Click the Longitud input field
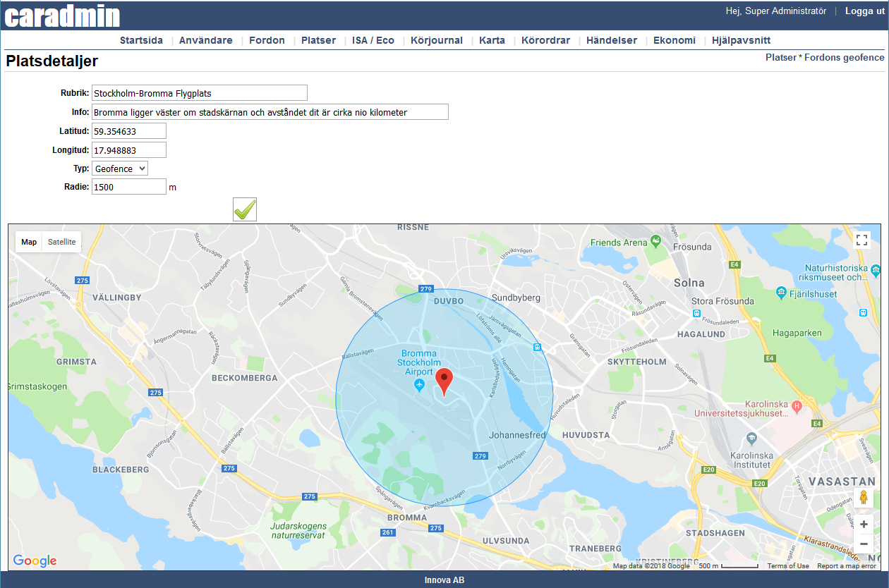This screenshot has width=889, height=588. [129, 149]
